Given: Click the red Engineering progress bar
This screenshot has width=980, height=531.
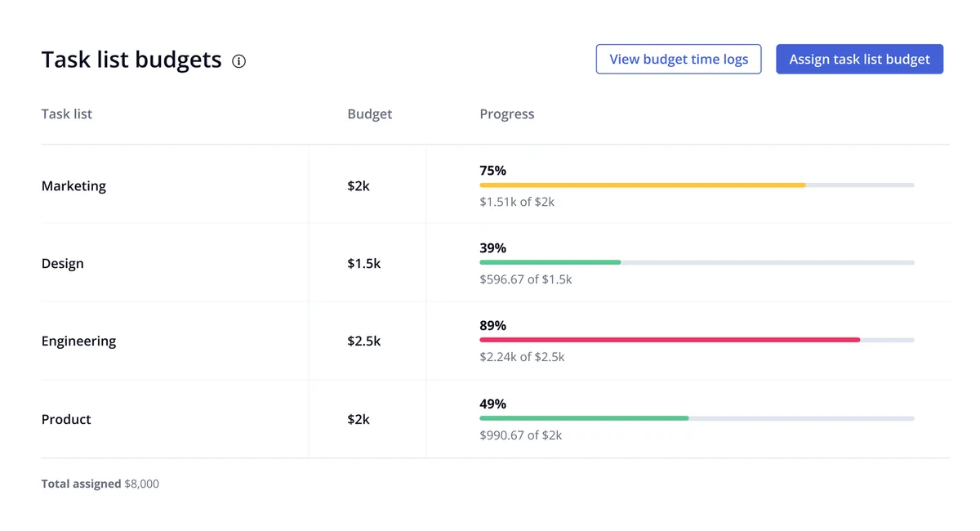Looking at the screenshot, I should tap(670, 340).
